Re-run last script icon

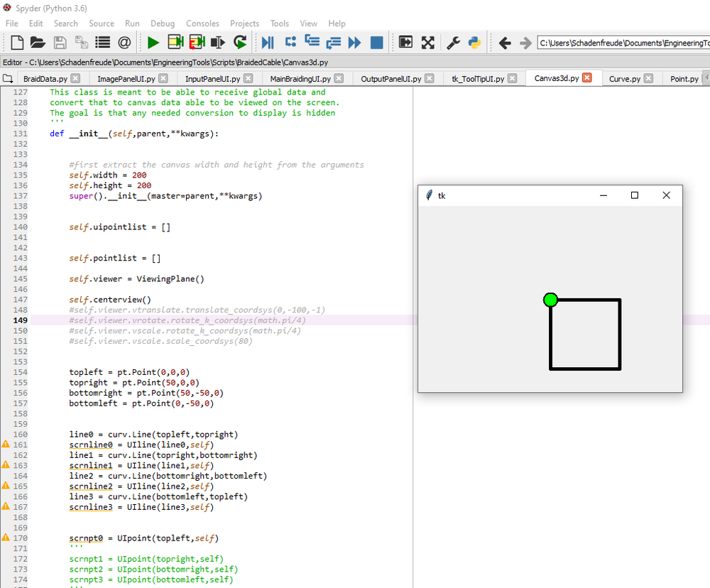pos(240,42)
